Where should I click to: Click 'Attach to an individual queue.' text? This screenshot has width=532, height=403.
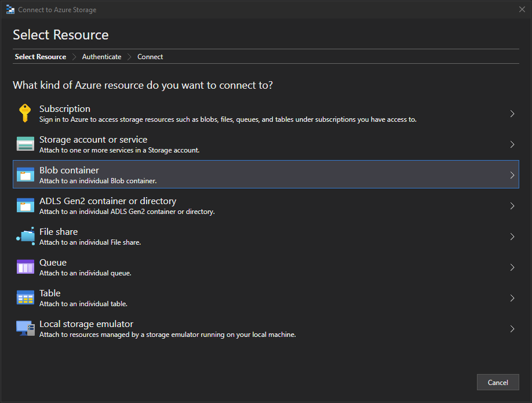(85, 273)
